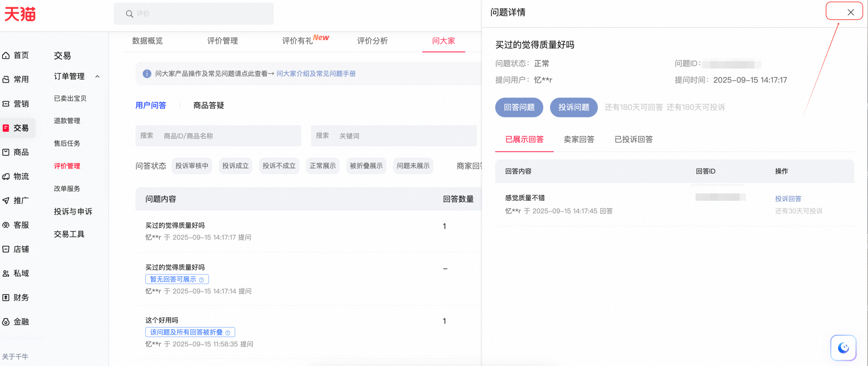The width and height of the screenshot is (868, 366).
Task: Open the 已展示回答 tab in detail panel
Action: pos(524,139)
